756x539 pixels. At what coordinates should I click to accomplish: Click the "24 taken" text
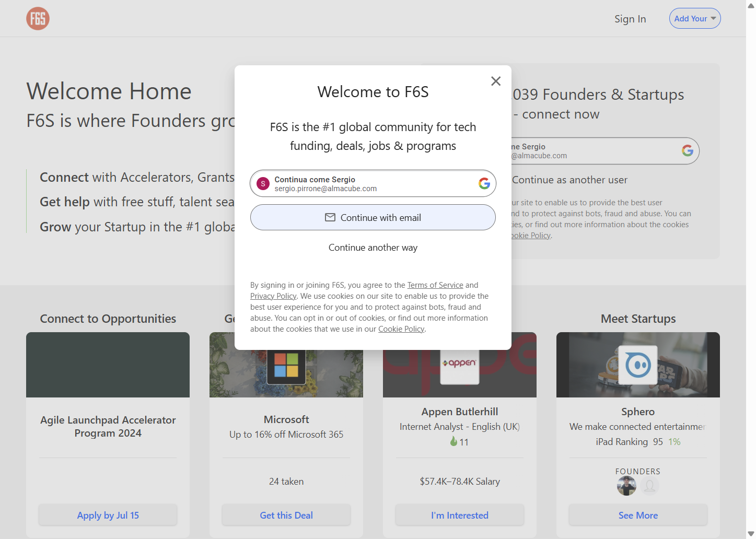pyautogui.click(x=286, y=482)
